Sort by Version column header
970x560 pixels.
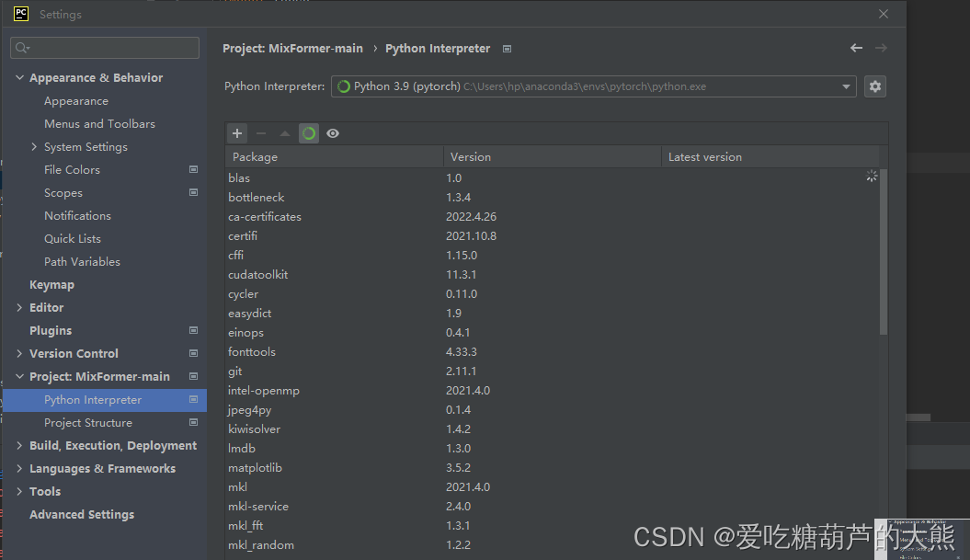tap(553, 157)
